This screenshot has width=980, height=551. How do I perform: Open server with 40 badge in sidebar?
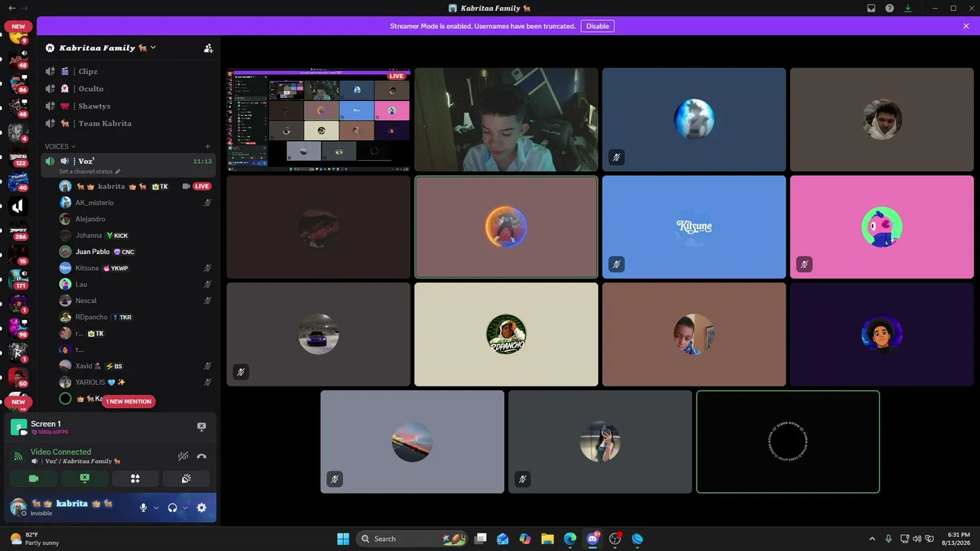point(18,181)
